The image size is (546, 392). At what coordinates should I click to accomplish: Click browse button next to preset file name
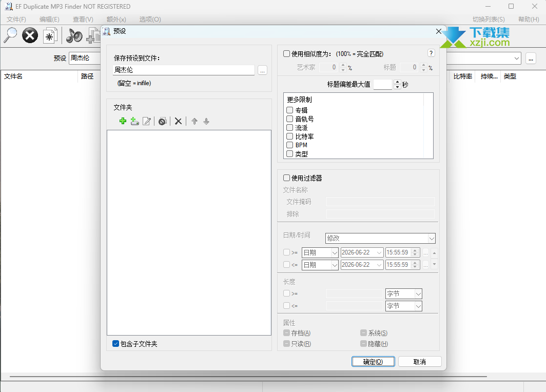pyautogui.click(x=263, y=70)
